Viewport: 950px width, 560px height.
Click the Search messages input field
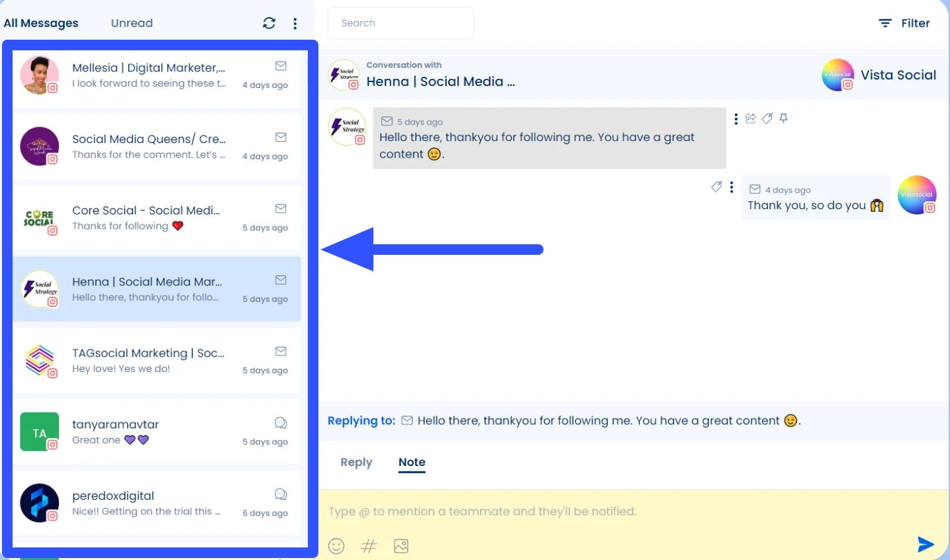click(x=401, y=23)
